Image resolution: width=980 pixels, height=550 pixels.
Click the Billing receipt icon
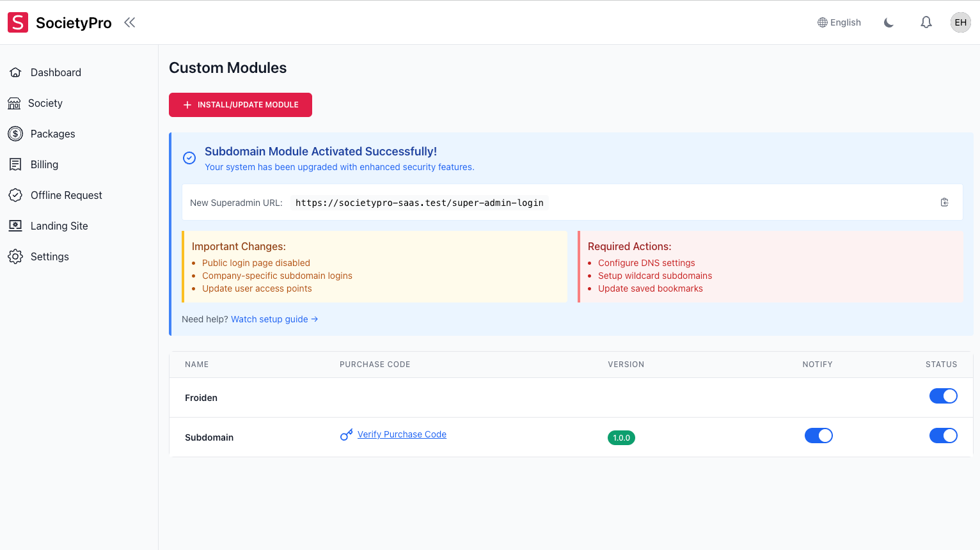tap(15, 164)
